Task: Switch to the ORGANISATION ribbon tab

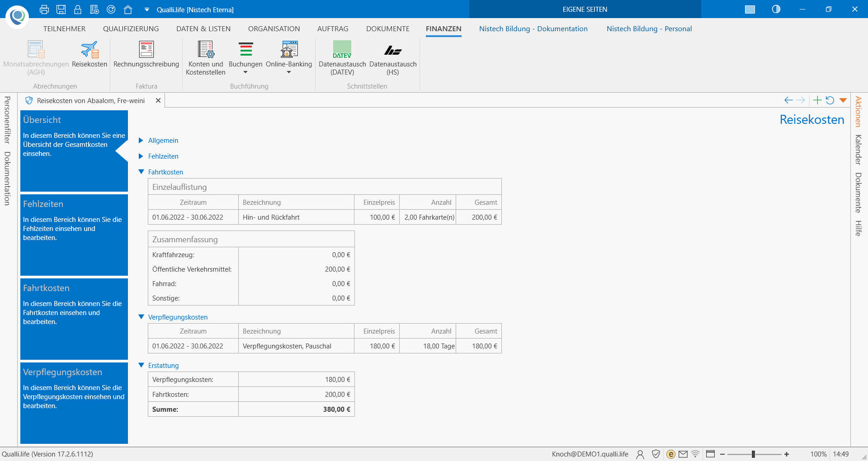Action: (274, 29)
